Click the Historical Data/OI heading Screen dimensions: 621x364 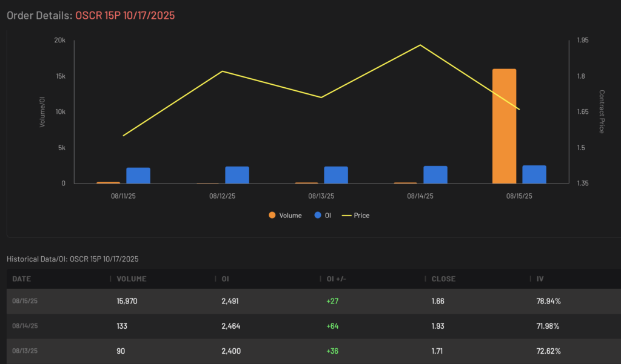click(x=73, y=259)
